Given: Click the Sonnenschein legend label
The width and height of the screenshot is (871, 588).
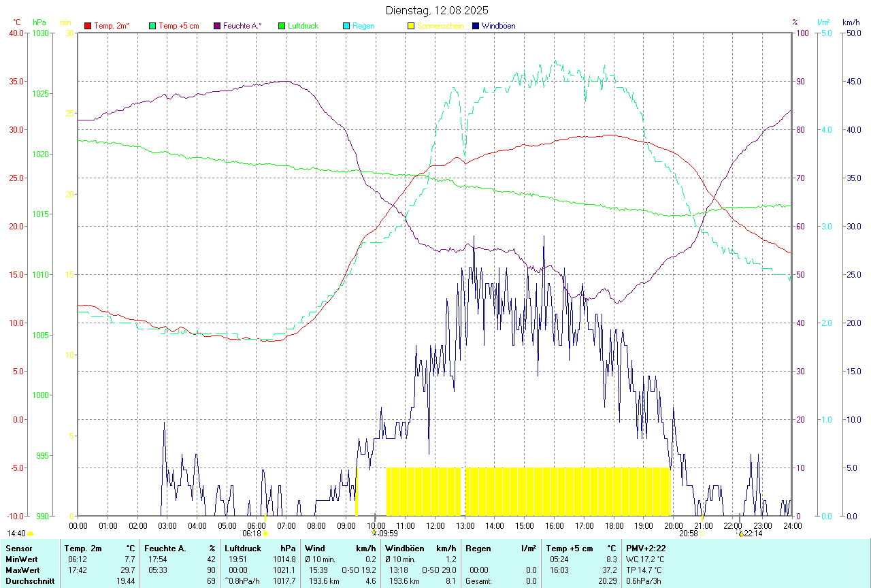Looking at the screenshot, I should pyautogui.click(x=440, y=26).
